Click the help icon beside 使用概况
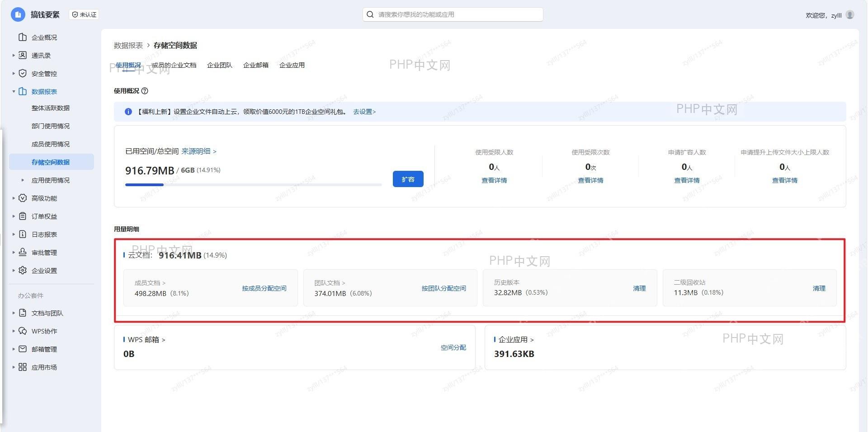The image size is (868, 432). [145, 91]
